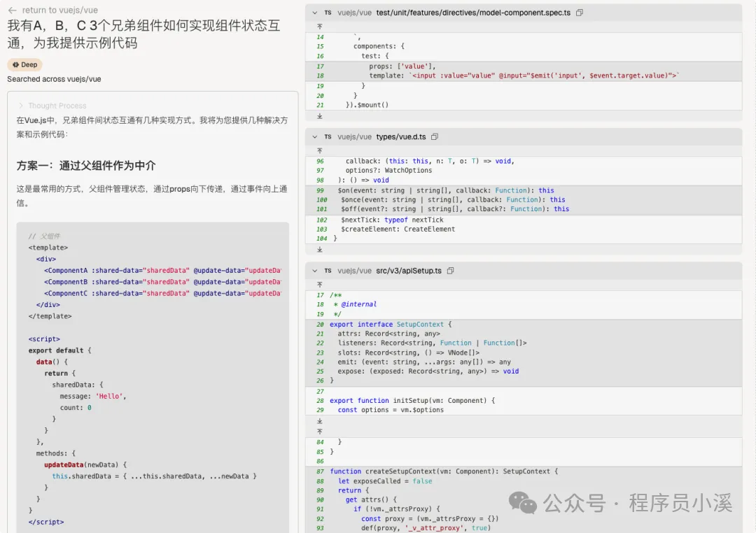Click the 'count: 0' line in sample

coord(76,408)
